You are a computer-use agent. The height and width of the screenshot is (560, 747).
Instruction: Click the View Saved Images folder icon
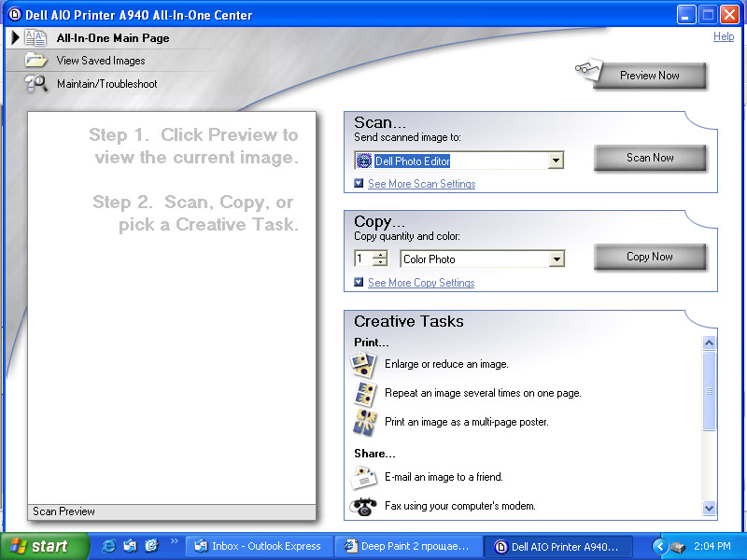[x=35, y=61]
